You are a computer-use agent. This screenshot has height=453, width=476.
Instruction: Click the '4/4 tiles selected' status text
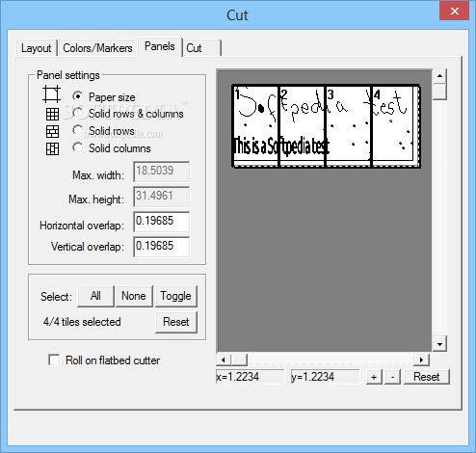[82, 322]
